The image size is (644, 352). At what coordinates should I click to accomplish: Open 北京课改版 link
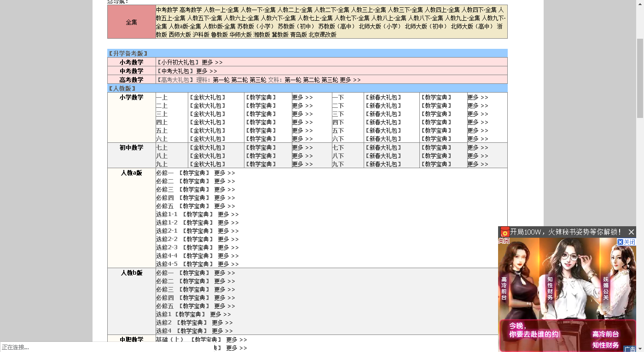pos(323,35)
